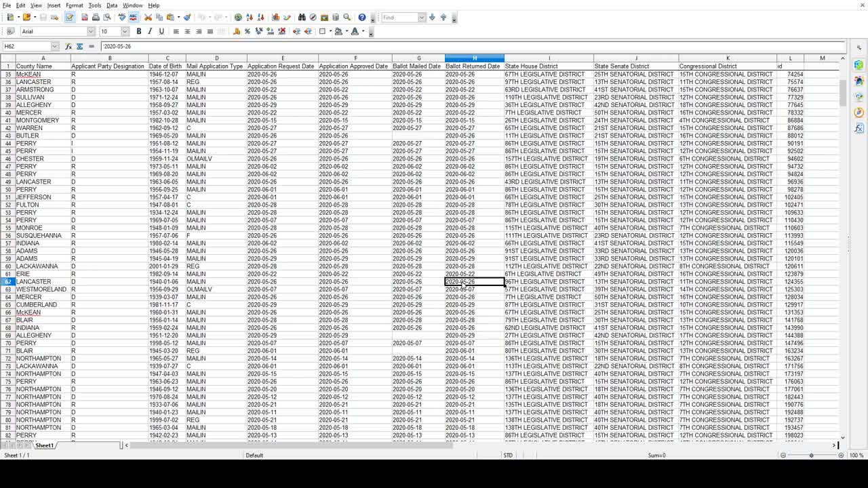Click the Save document icon
Screen dimensions: 868x488
click(43, 17)
